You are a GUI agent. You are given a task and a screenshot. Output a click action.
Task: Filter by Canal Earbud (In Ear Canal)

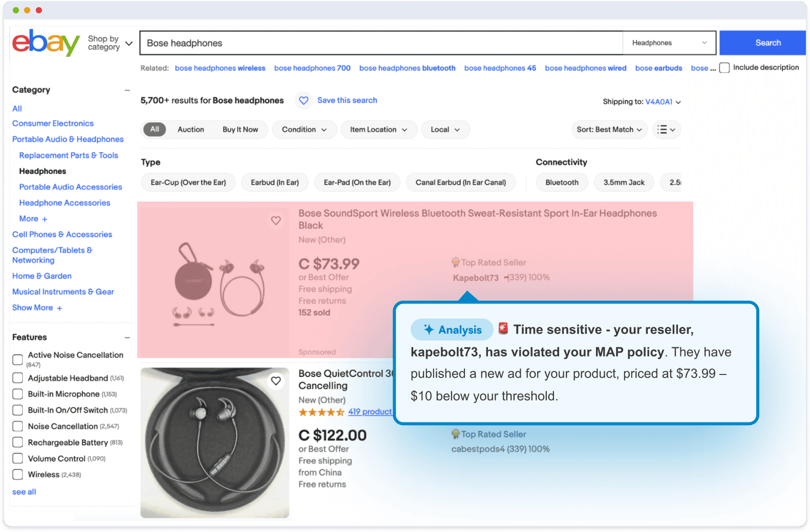(461, 182)
